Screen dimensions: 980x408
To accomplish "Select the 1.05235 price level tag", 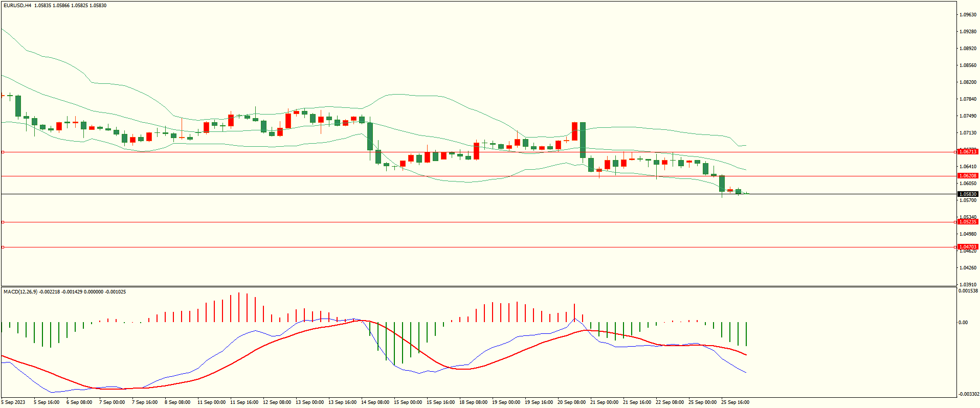I will (967, 222).
